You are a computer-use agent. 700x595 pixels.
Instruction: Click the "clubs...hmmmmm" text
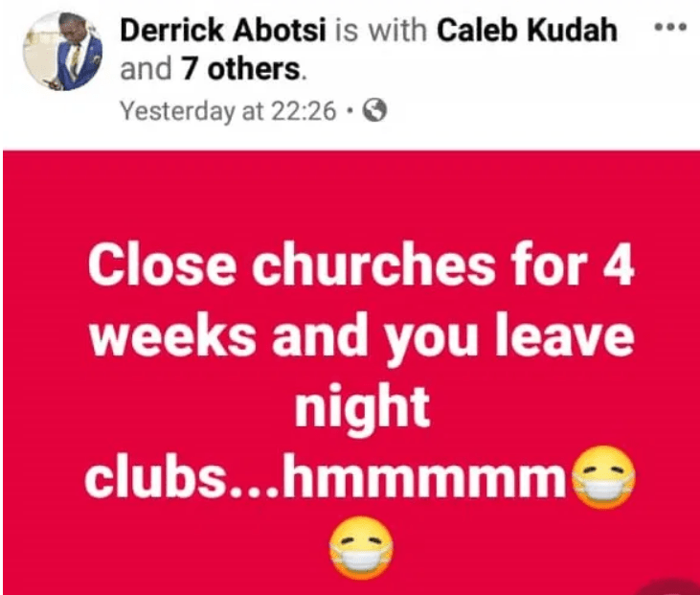326,476
